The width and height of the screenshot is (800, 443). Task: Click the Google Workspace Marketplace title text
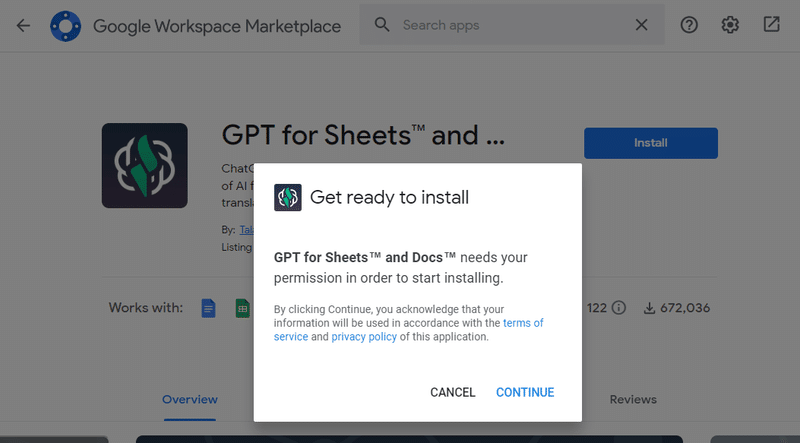click(x=217, y=26)
